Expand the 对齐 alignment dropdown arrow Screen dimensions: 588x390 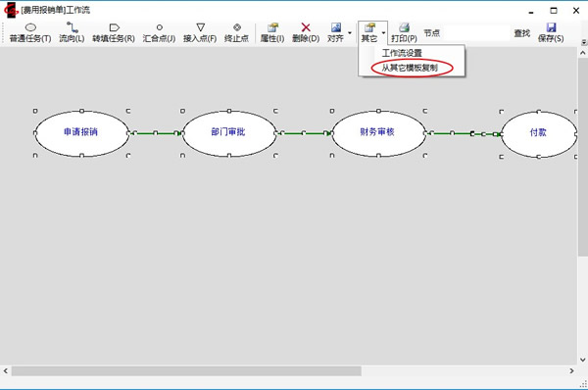(x=350, y=32)
